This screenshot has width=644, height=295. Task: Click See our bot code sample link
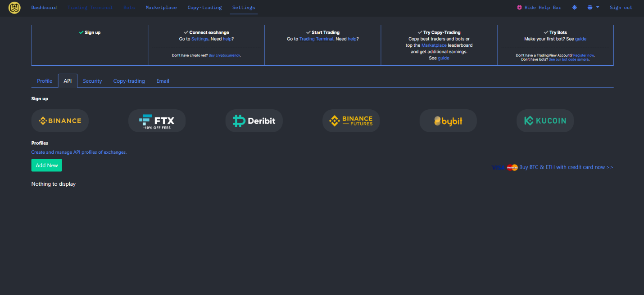coord(569,59)
